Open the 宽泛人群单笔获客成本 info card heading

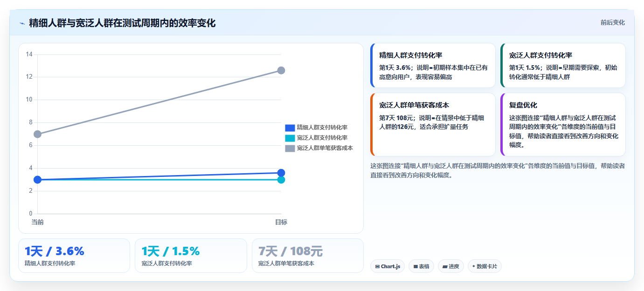click(x=414, y=105)
